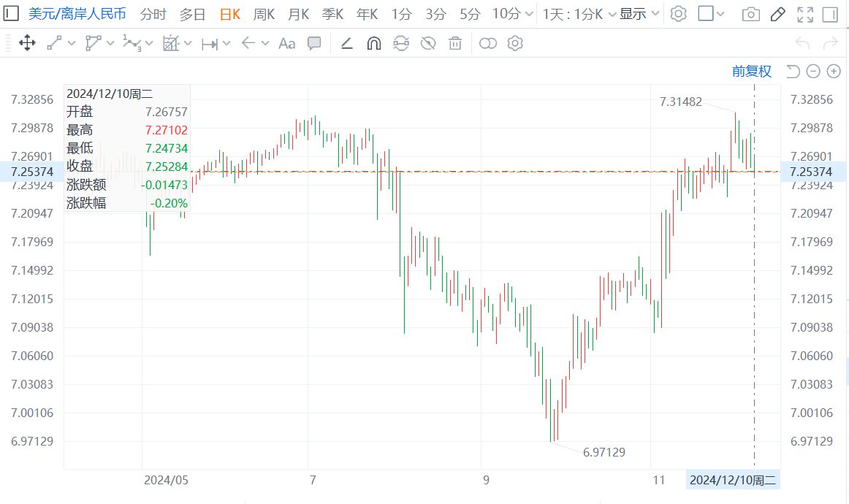Select the magnet snap tool

pyautogui.click(x=373, y=43)
